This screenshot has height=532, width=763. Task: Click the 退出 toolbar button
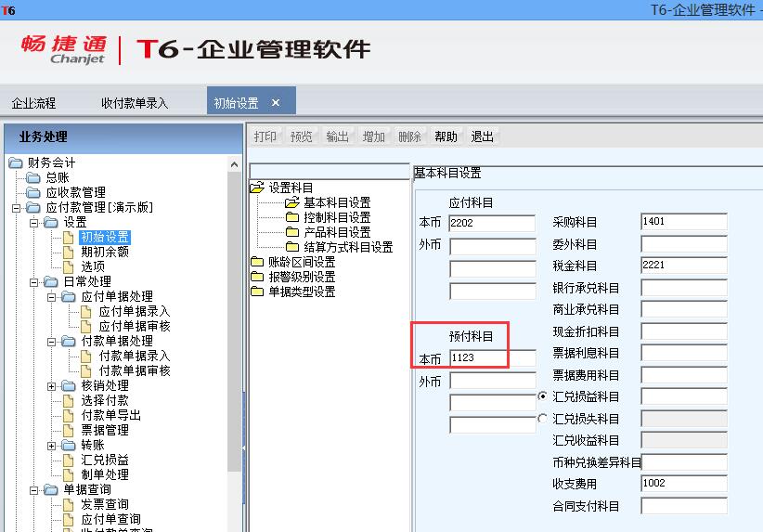(483, 136)
